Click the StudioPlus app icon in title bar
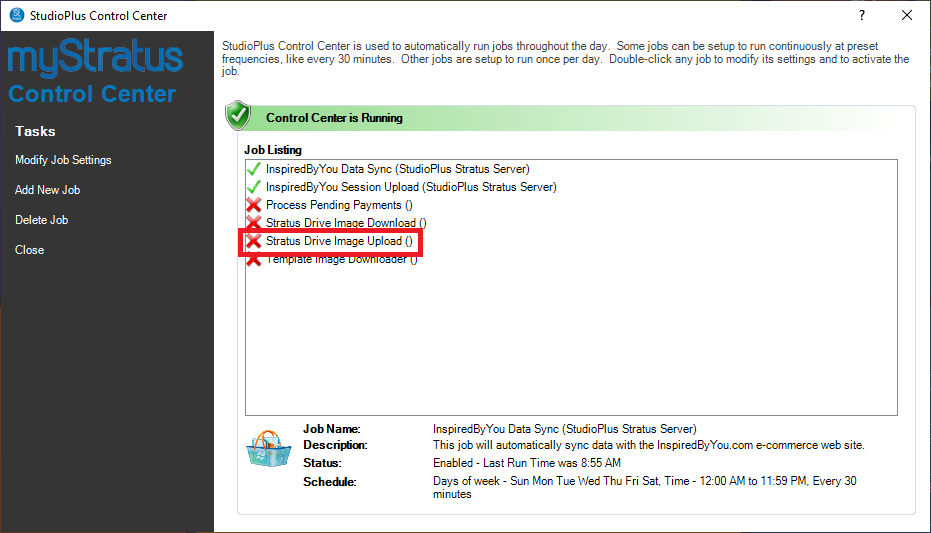Image resolution: width=931 pixels, height=533 pixels. [17, 16]
